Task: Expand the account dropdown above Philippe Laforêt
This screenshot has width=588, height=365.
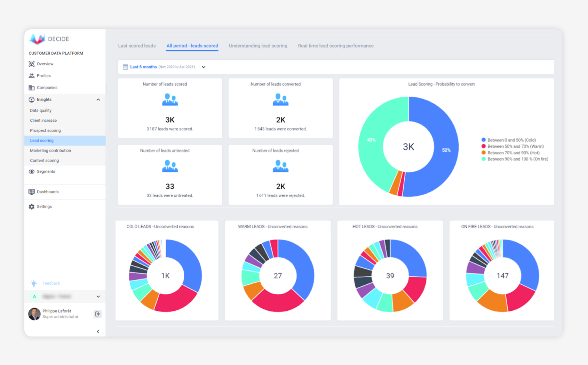Action: point(98,297)
